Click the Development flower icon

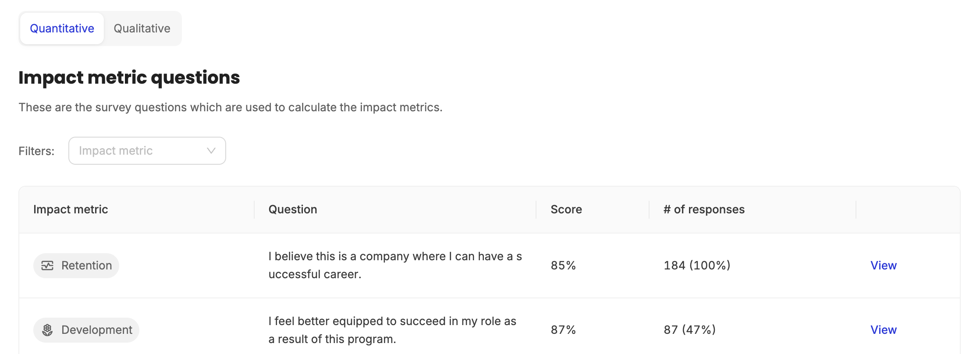47,330
